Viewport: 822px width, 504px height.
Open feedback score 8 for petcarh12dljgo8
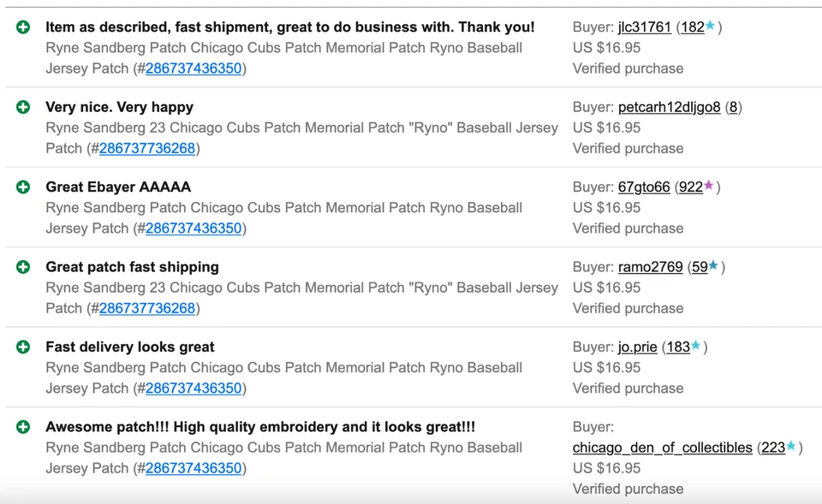coord(734,107)
